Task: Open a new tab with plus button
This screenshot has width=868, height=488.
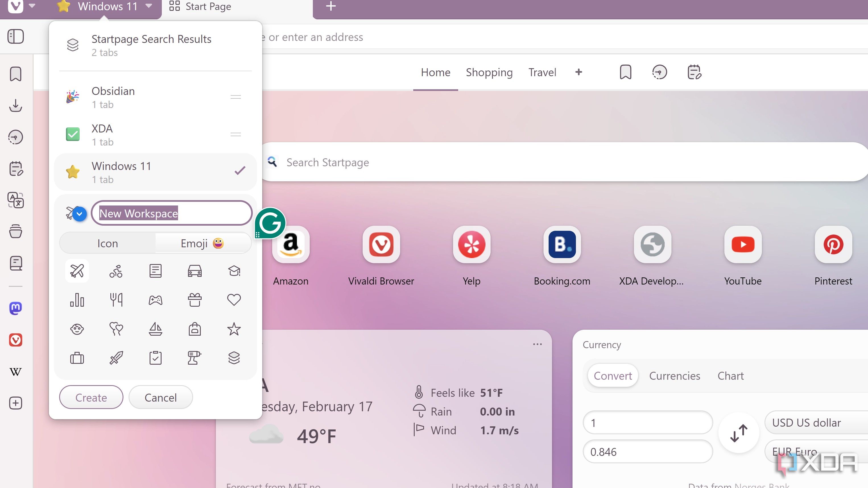Action: pyautogui.click(x=331, y=6)
